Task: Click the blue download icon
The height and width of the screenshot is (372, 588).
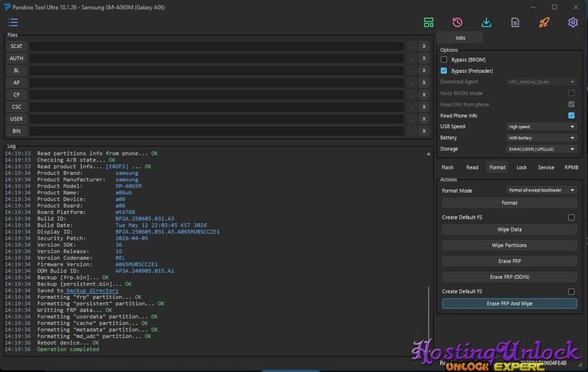Action: pos(486,22)
